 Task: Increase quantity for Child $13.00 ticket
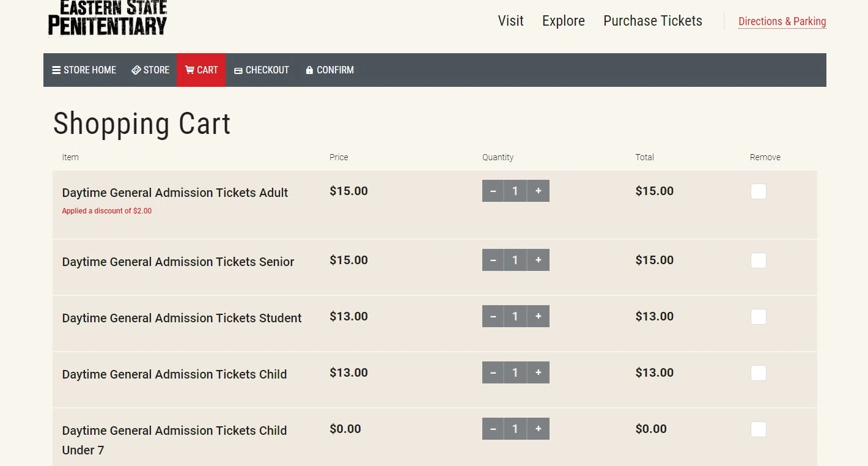539,372
